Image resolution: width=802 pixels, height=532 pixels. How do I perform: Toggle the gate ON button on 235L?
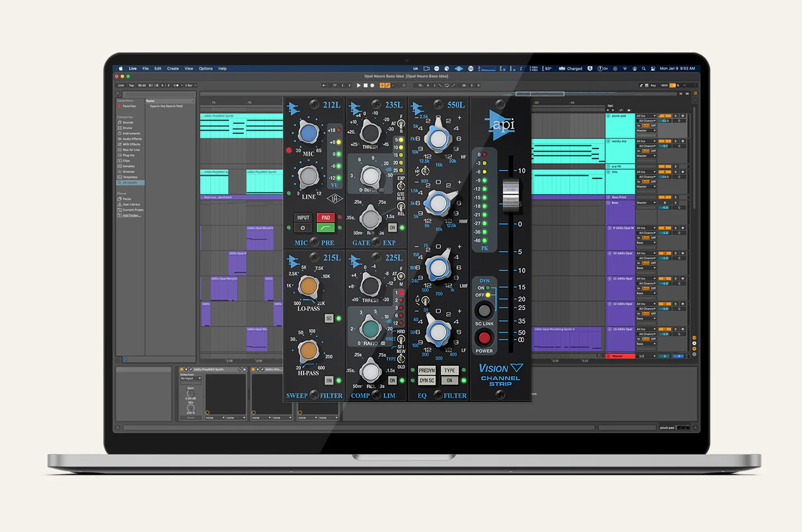pyautogui.click(x=392, y=228)
